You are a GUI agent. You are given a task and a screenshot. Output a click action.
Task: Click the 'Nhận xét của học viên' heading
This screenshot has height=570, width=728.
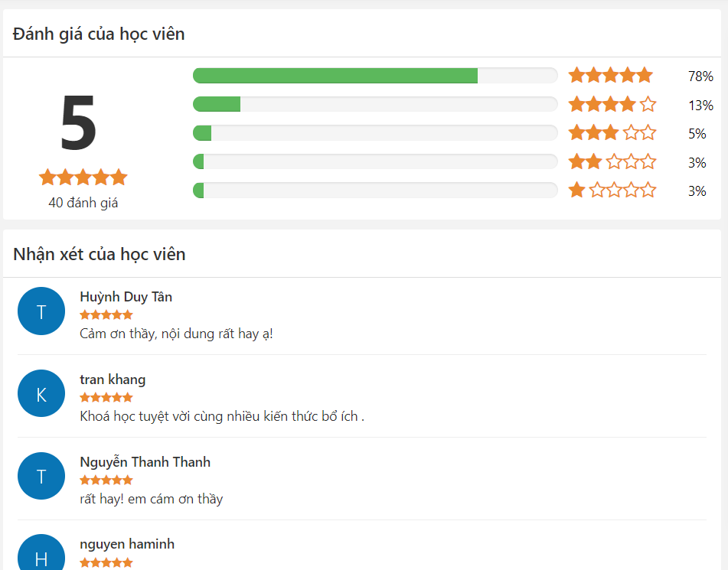tap(100, 254)
